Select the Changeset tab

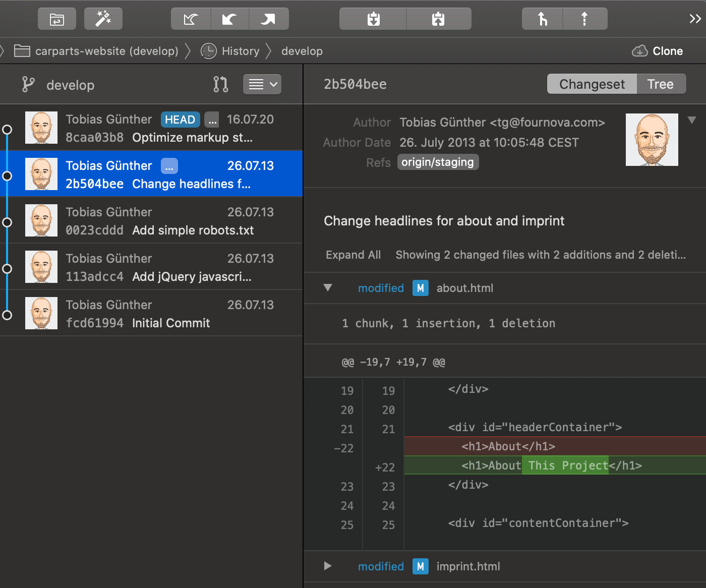pos(592,84)
